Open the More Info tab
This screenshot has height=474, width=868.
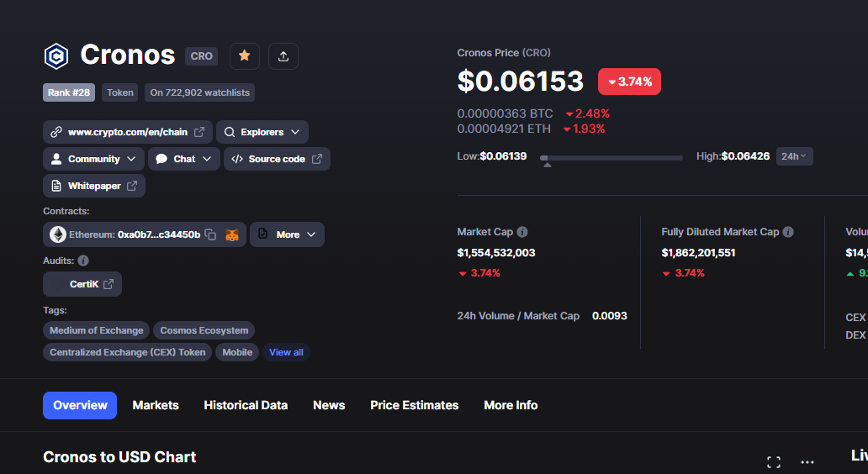511,405
